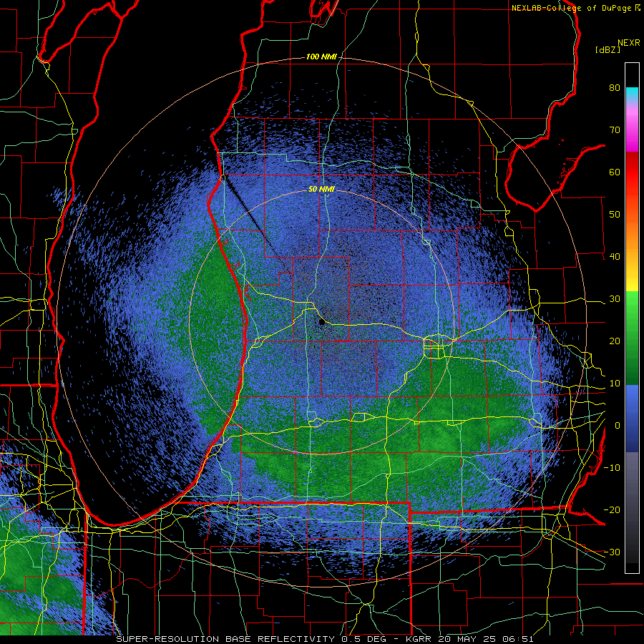Click the 60 value on the dBZ scale
Screen dimensions: 644x644
point(615,172)
